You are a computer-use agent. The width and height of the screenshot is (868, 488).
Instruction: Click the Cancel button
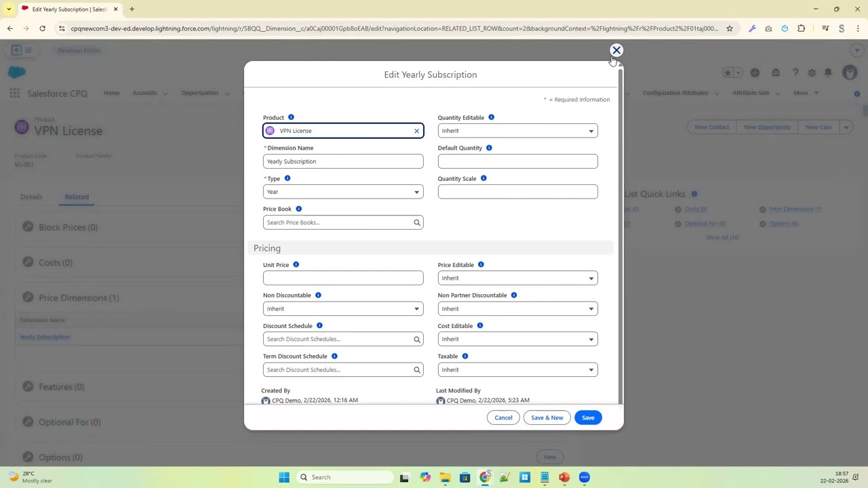coord(503,418)
